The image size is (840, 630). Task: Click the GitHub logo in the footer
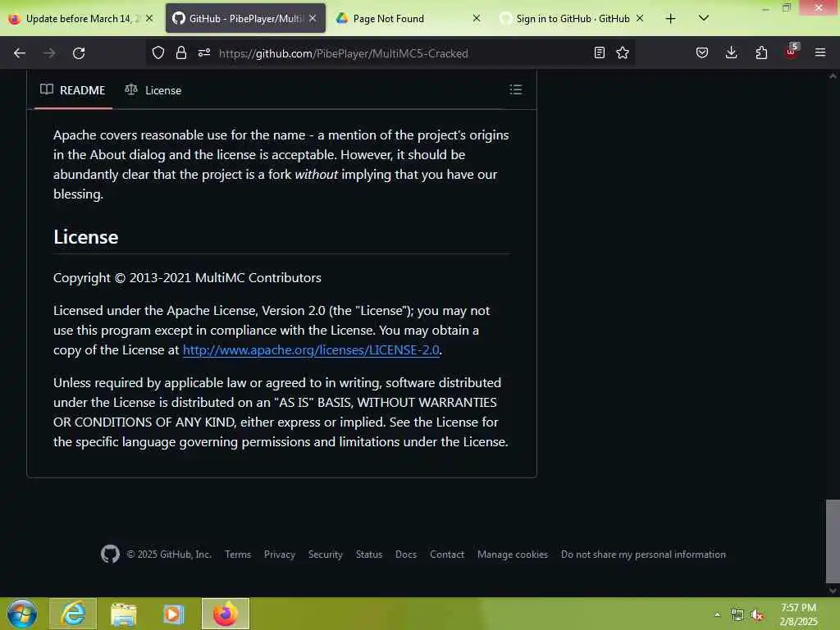point(111,554)
